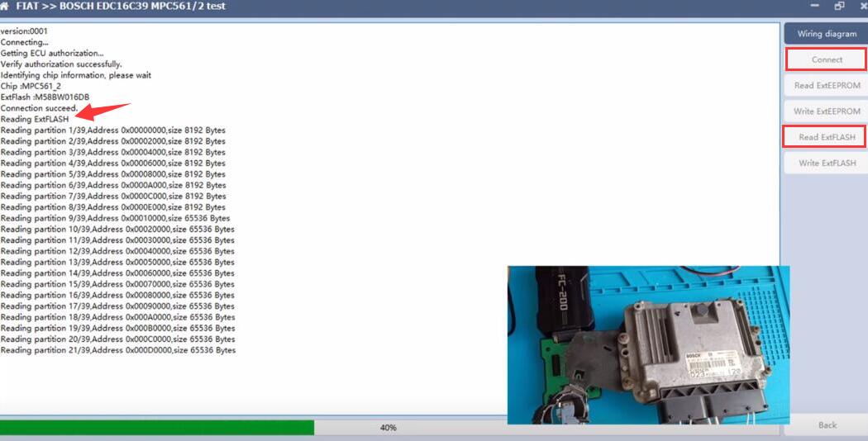868x441 pixels.
Task: Click 'Reading partition 18/39' log line
Action: [118, 318]
